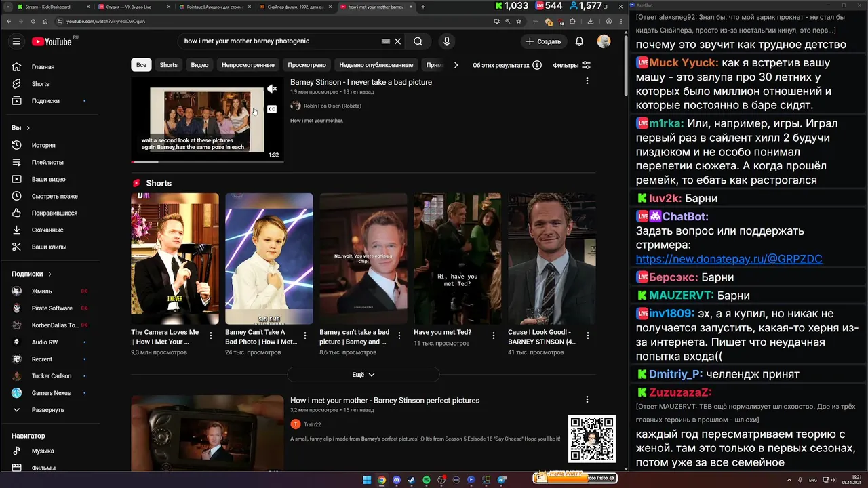
Task: Open the account avatar menu
Action: tap(604, 41)
